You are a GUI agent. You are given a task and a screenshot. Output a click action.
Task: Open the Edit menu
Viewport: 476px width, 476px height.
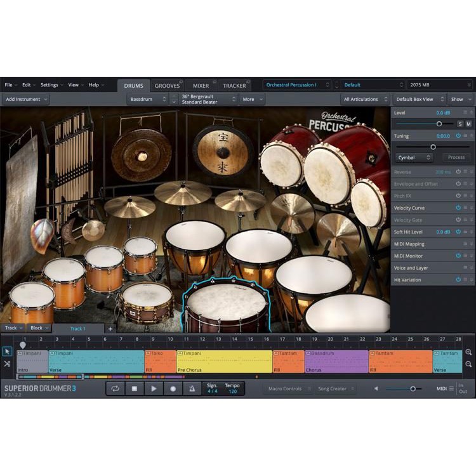point(29,85)
